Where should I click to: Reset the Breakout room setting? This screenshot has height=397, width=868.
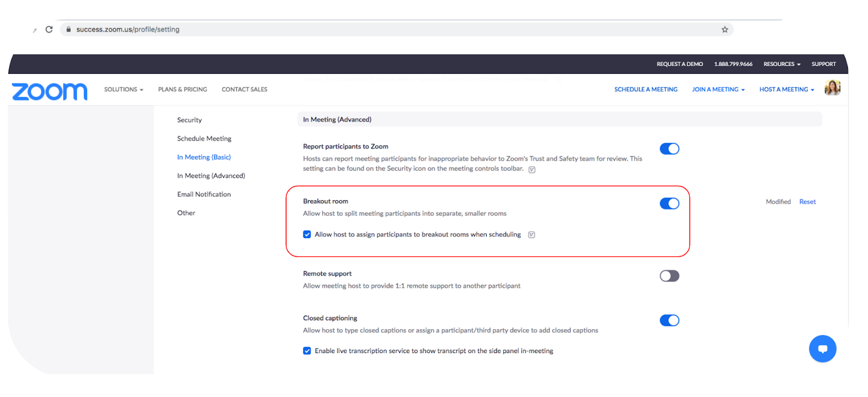coord(807,202)
